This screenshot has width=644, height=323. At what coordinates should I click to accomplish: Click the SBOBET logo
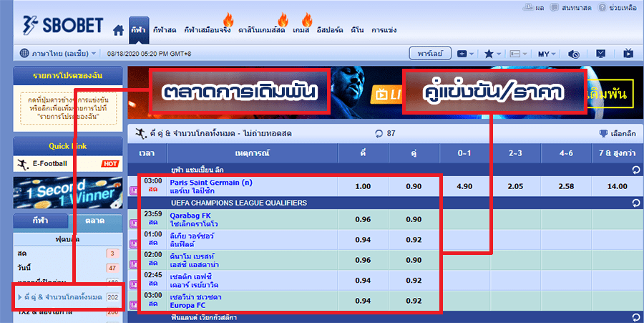click(62, 26)
